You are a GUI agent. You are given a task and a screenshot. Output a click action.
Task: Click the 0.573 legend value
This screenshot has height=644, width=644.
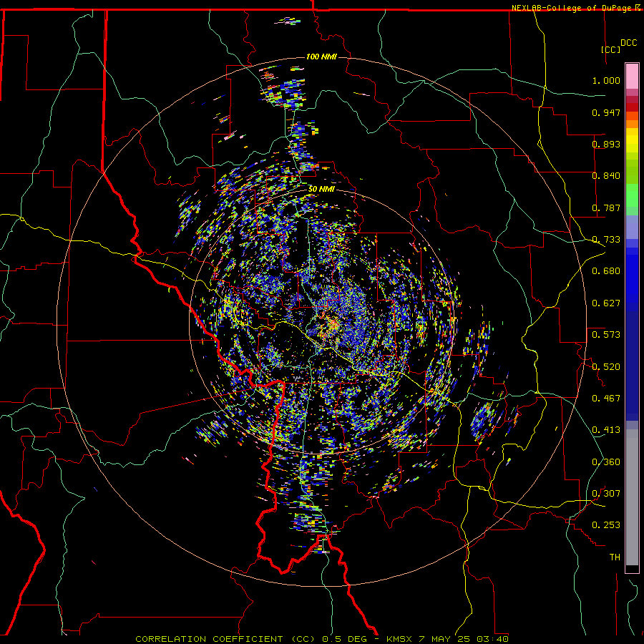coord(606,335)
